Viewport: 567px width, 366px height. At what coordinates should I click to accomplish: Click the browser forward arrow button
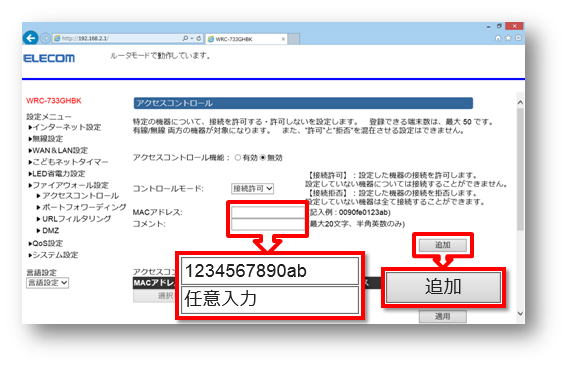(x=45, y=38)
